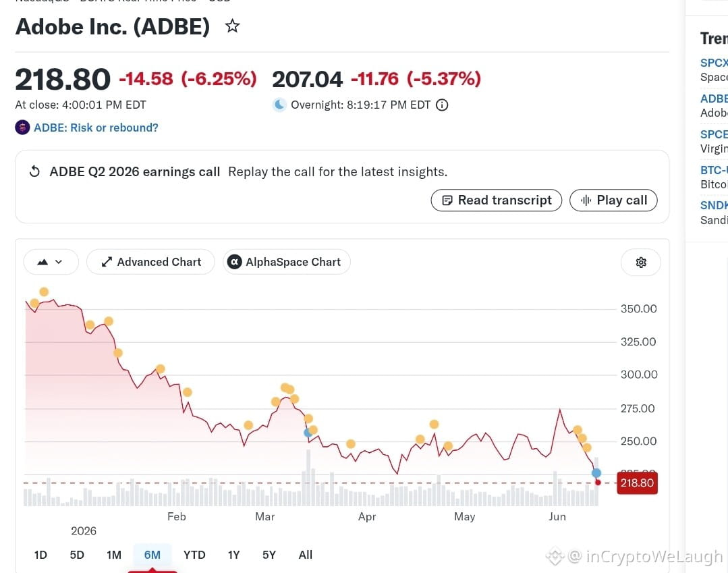Open the AlphaSpace Chart

point(287,262)
